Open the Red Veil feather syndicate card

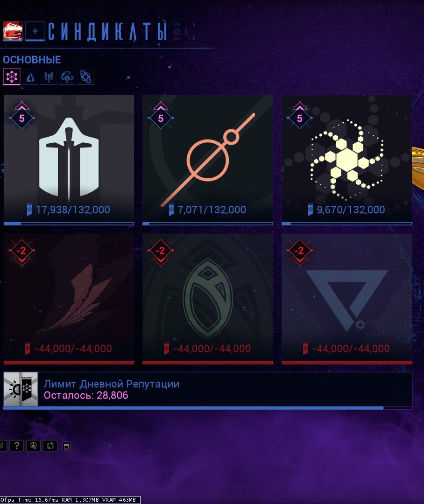(x=69, y=299)
